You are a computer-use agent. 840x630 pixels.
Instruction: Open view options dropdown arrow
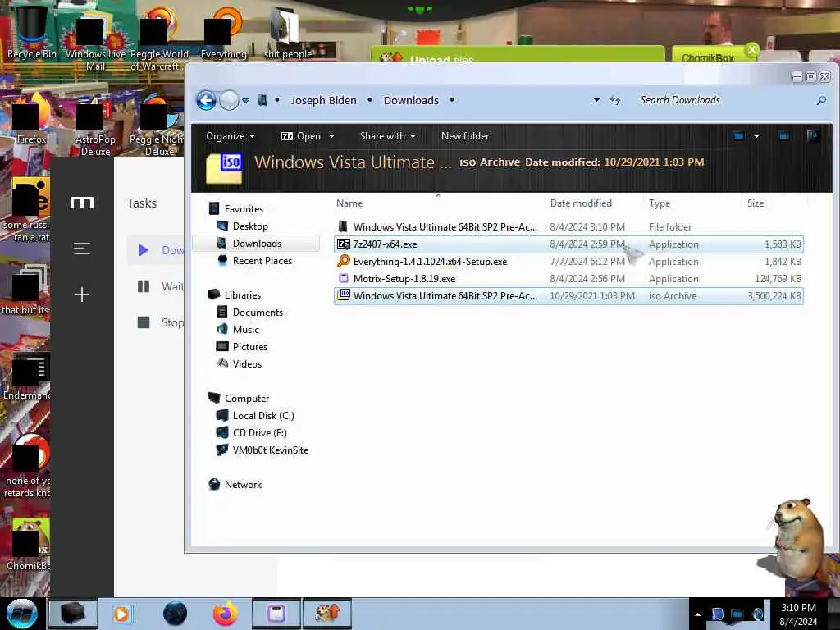tap(756, 136)
